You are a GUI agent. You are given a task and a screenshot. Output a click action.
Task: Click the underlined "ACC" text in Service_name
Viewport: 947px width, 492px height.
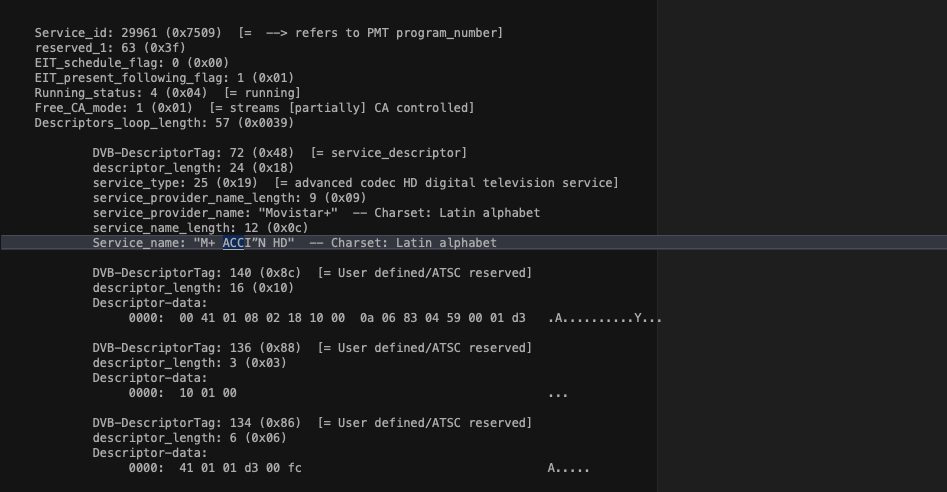click(233, 243)
